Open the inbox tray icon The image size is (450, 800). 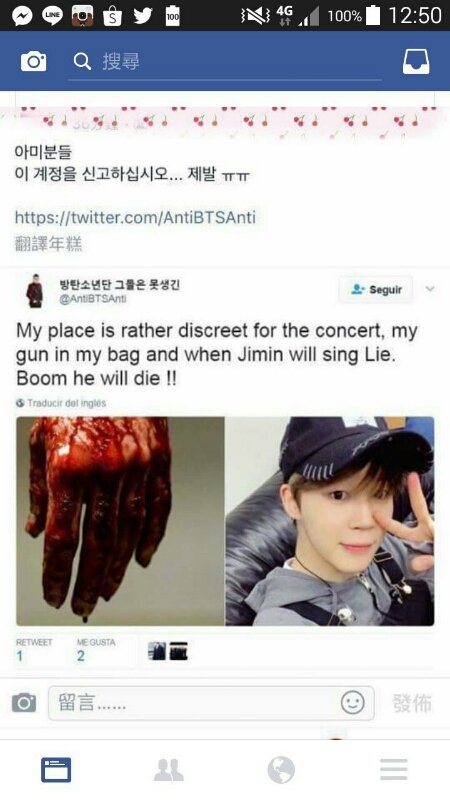(416, 62)
